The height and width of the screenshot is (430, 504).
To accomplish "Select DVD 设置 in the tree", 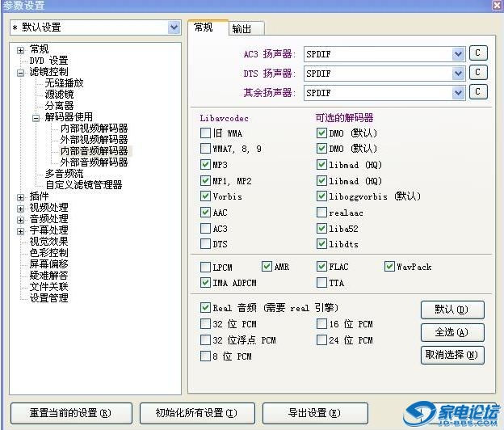I will tap(48, 61).
